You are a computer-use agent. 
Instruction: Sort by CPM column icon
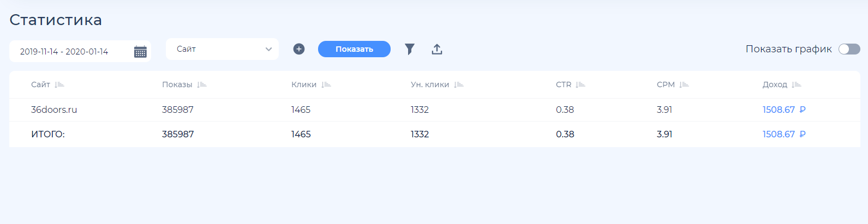coord(684,84)
